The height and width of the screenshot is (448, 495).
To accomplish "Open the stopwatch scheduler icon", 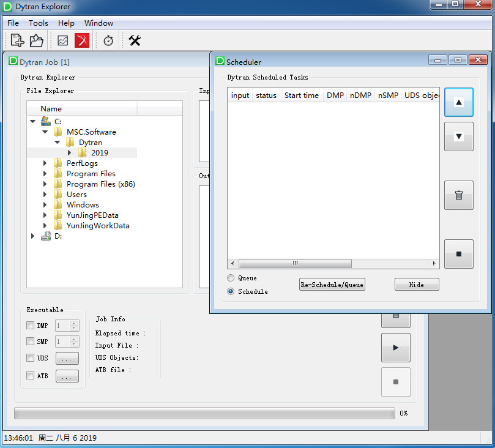I will coord(108,40).
